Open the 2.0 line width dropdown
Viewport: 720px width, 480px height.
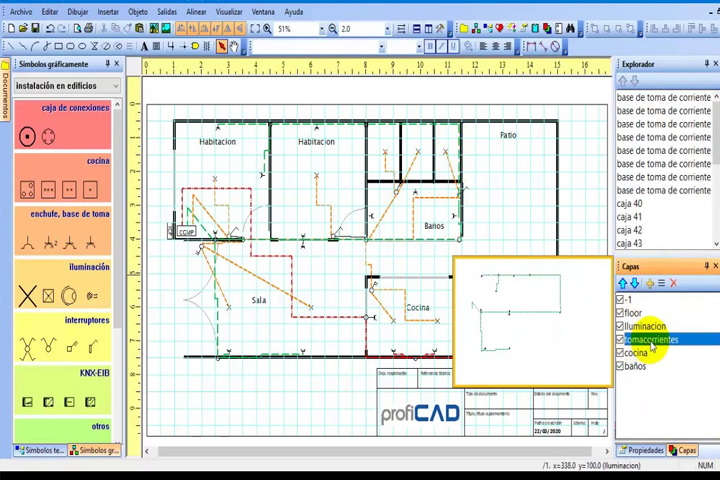point(387,29)
